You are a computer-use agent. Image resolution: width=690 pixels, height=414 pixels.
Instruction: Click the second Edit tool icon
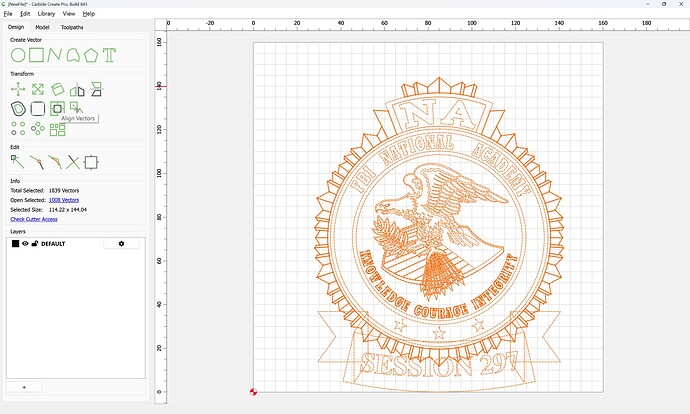(37, 162)
